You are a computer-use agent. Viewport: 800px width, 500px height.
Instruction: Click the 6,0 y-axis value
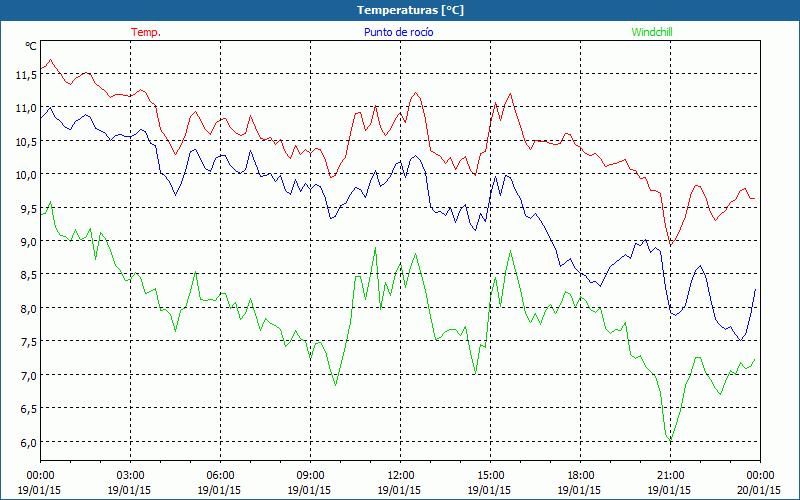tap(29, 442)
